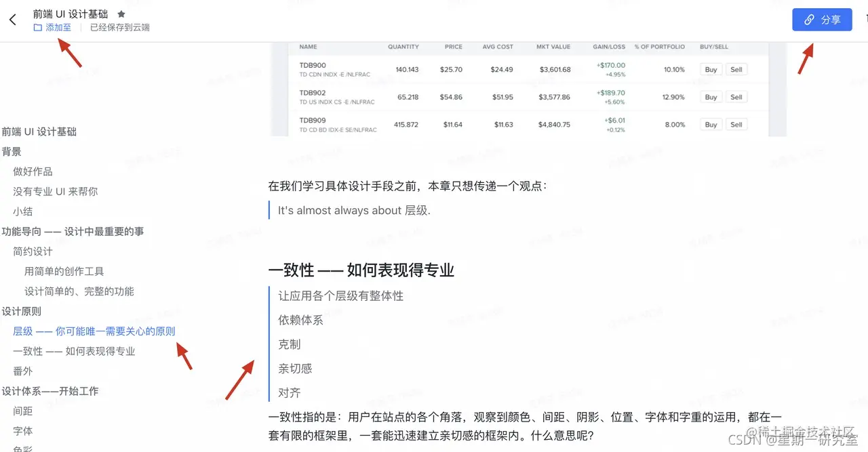Click the GAIN/LOSS column header
The width and height of the screenshot is (868, 452).
click(609, 47)
